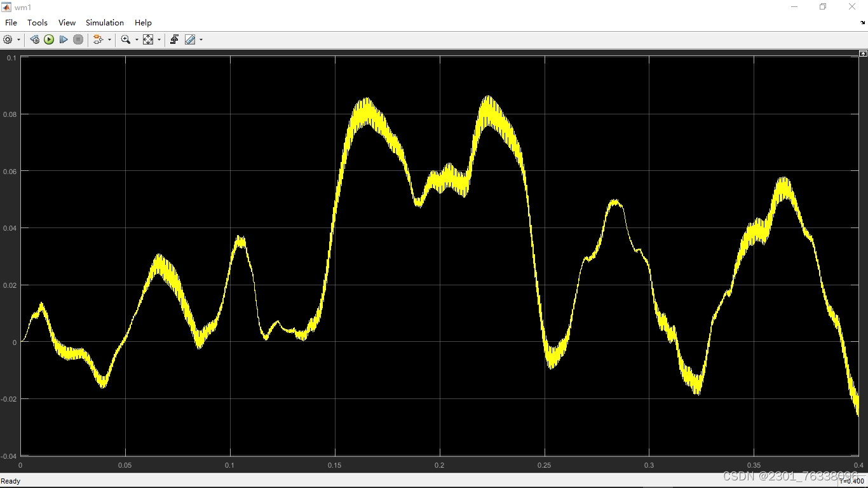868x488 pixels.
Task: Expand the Scale Axes dropdown arrow
Action: (x=159, y=39)
